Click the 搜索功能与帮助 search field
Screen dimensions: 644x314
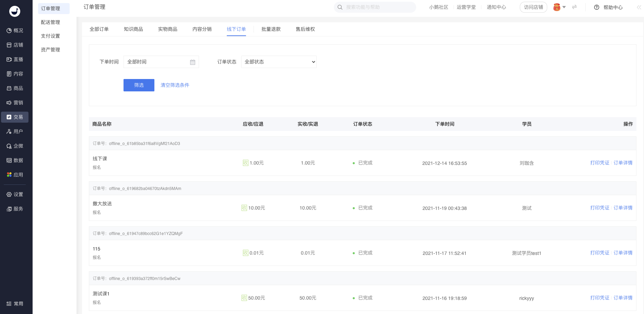(x=377, y=7)
